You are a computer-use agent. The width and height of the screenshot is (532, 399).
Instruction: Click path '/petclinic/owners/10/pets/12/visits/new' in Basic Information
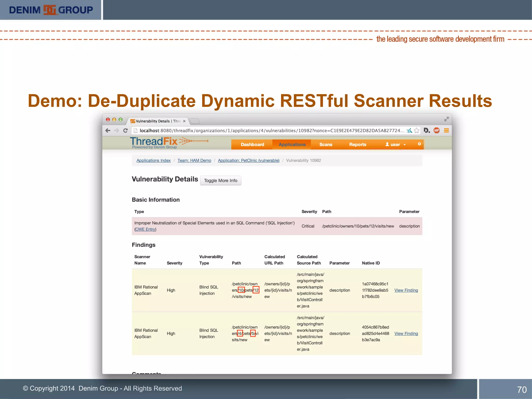pyautogui.click(x=358, y=226)
